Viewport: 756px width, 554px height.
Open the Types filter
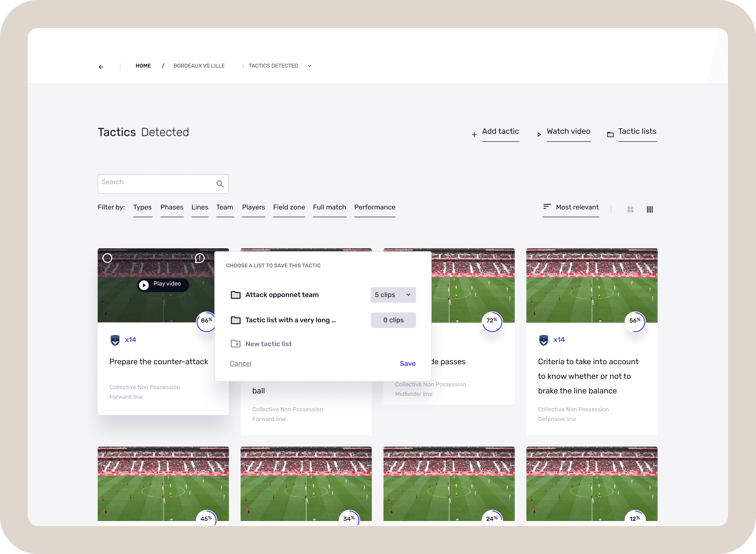click(x=142, y=207)
